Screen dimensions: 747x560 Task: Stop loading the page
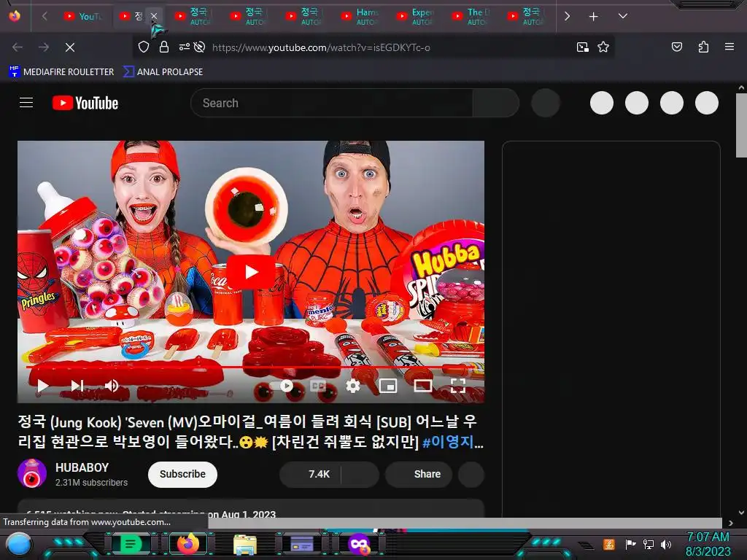[x=70, y=47]
